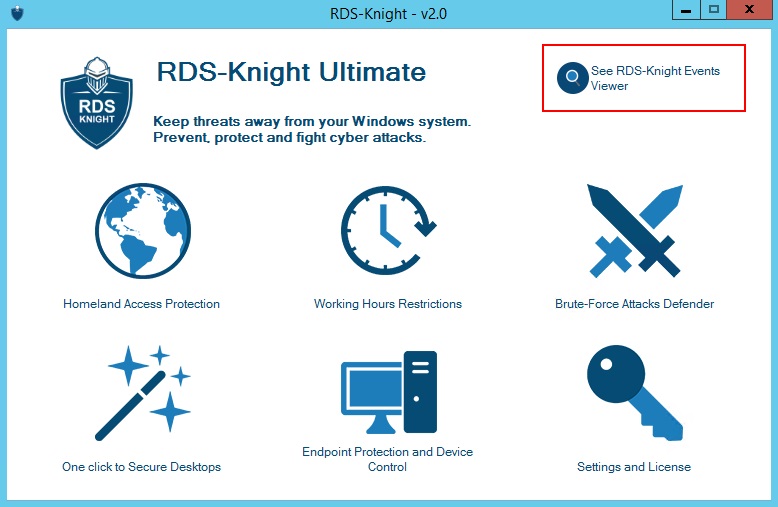Select the Working Hours Restrictions label

pyautogui.click(x=388, y=304)
